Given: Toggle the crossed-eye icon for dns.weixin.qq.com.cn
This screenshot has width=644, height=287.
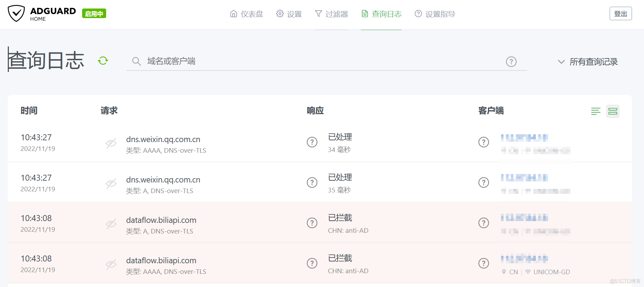Looking at the screenshot, I should pyautogui.click(x=111, y=143).
